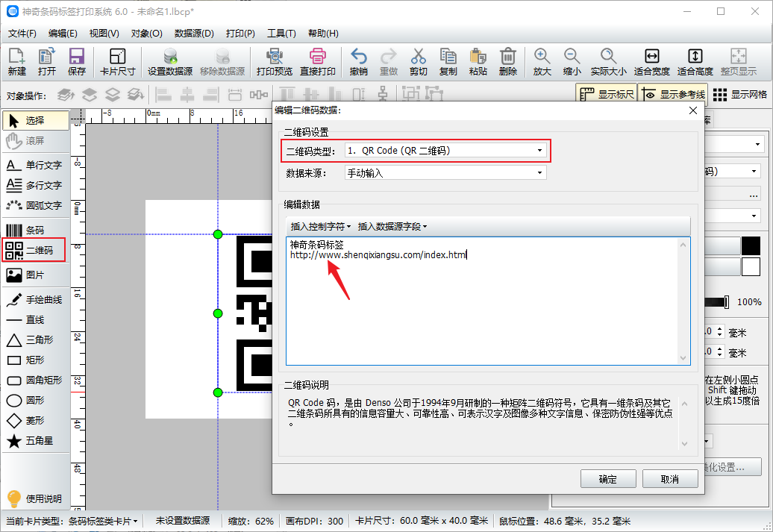
Task: Click the 直接打印 printer icon
Action: point(318,62)
